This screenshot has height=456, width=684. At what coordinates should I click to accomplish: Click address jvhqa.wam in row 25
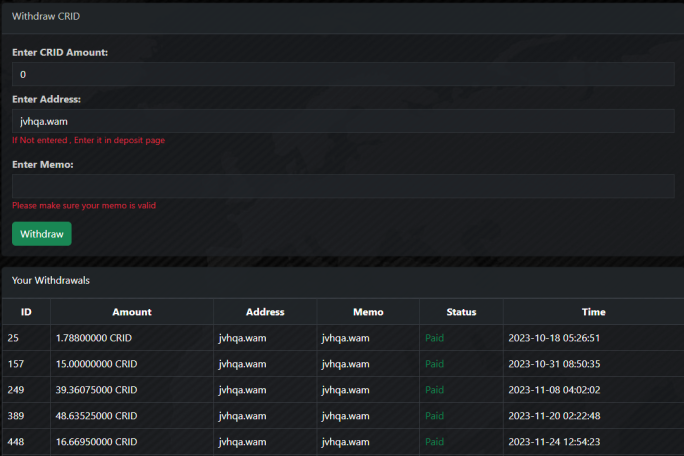click(x=242, y=338)
